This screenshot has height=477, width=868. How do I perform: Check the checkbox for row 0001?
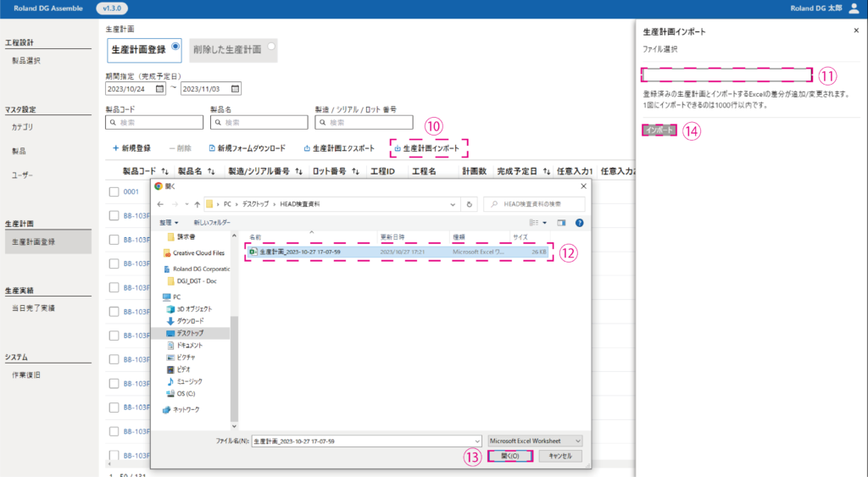114,191
